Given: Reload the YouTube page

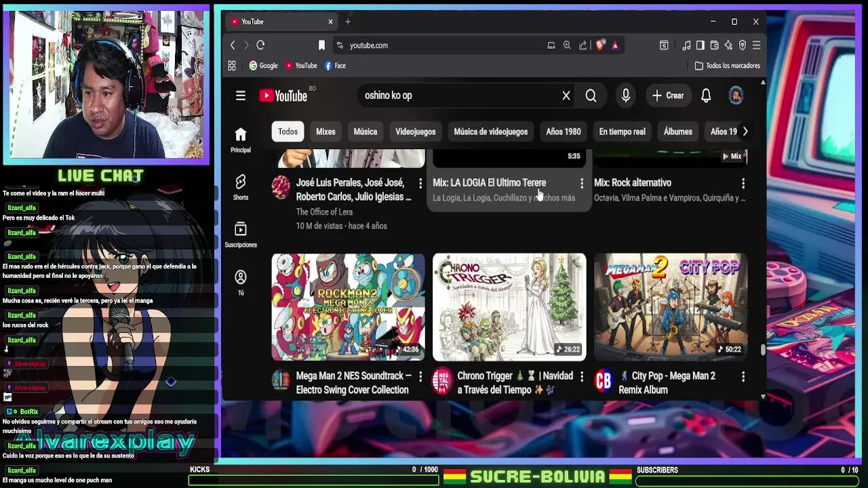Looking at the screenshot, I should coord(260,45).
